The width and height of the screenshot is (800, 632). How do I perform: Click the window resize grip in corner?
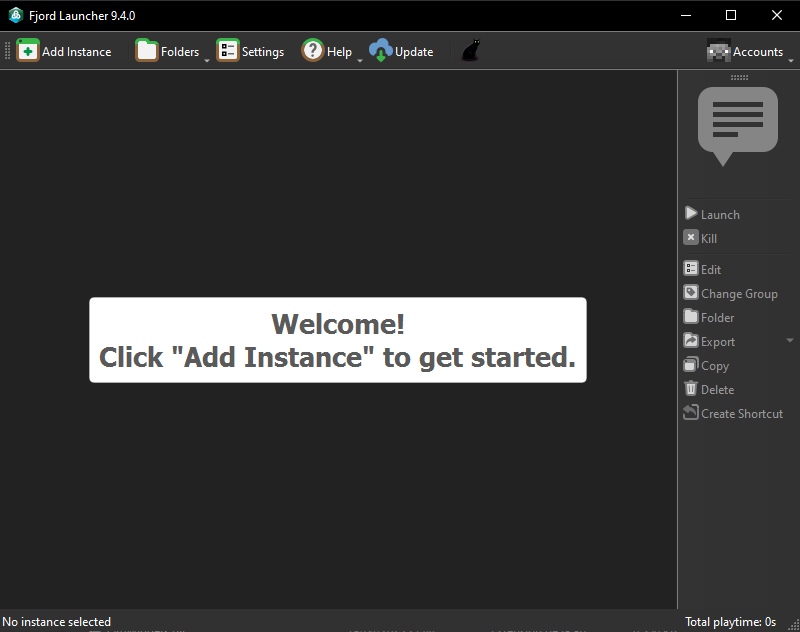coord(794,626)
